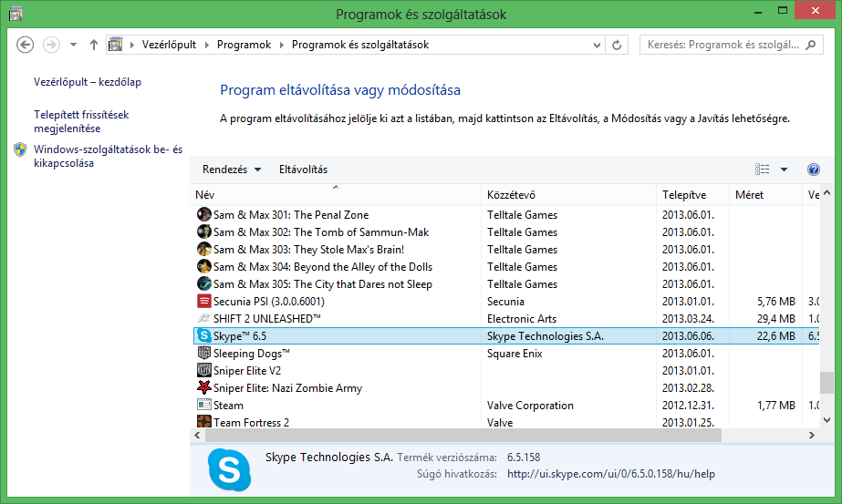
Task: Click the 5,76 MB size cell
Action: pos(776,302)
